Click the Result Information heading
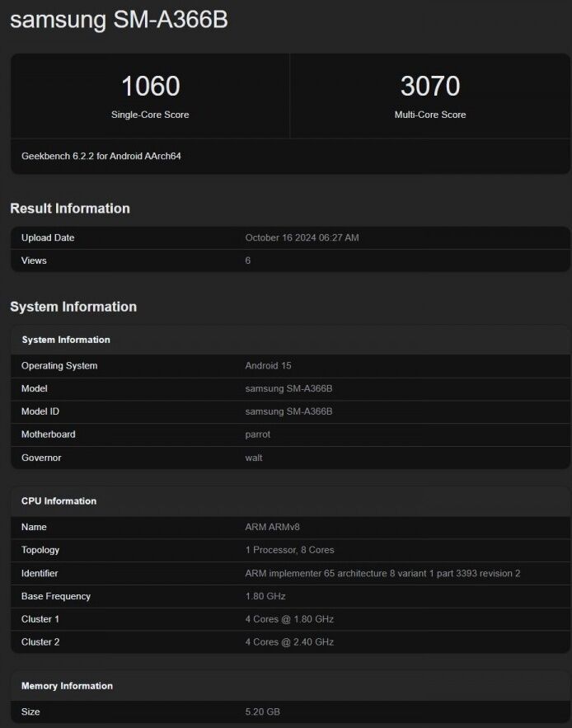Screen dimensions: 572x728 70,209
